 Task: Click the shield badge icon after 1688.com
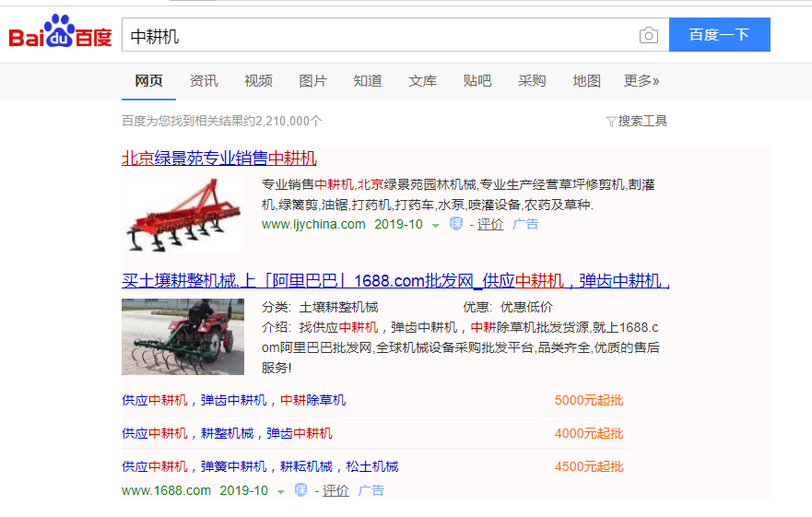(300, 490)
